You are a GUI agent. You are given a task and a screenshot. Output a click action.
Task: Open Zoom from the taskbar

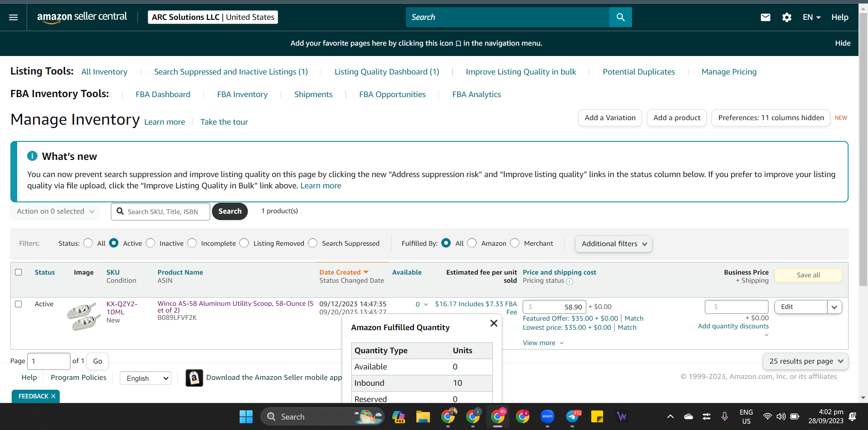click(547, 416)
